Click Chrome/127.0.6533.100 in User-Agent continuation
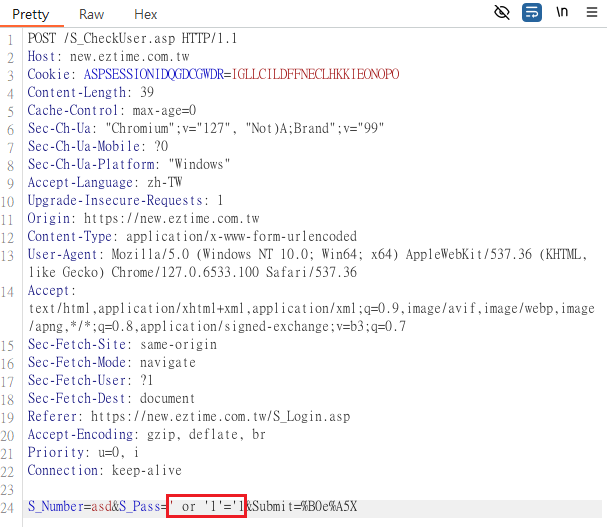 tap(185, 272)
